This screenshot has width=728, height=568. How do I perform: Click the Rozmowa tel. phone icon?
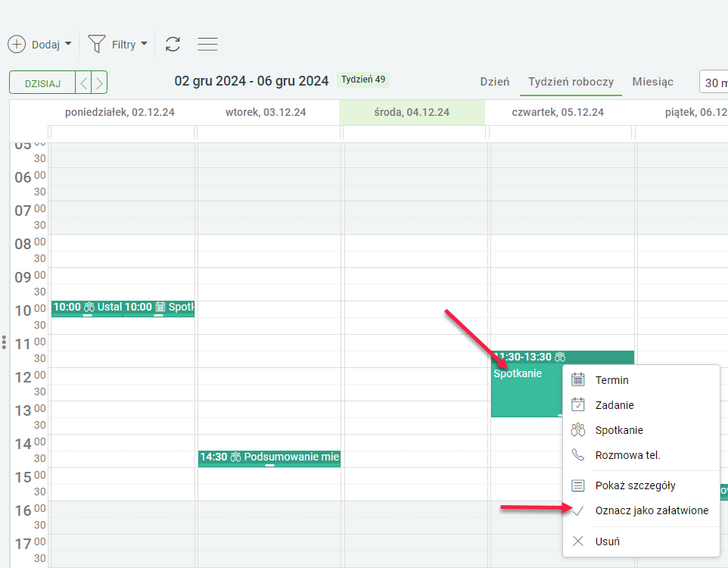578,454
